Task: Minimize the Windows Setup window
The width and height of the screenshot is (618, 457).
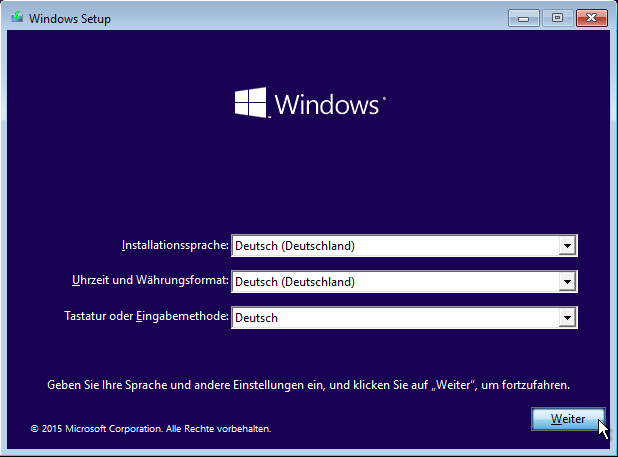Action: tap(524, 18)
